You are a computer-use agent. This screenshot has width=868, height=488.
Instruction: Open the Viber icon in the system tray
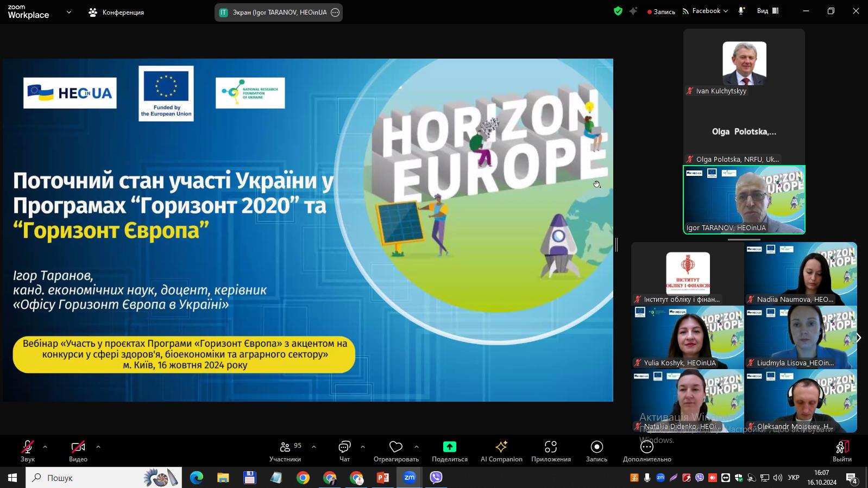tap(699, 478)
